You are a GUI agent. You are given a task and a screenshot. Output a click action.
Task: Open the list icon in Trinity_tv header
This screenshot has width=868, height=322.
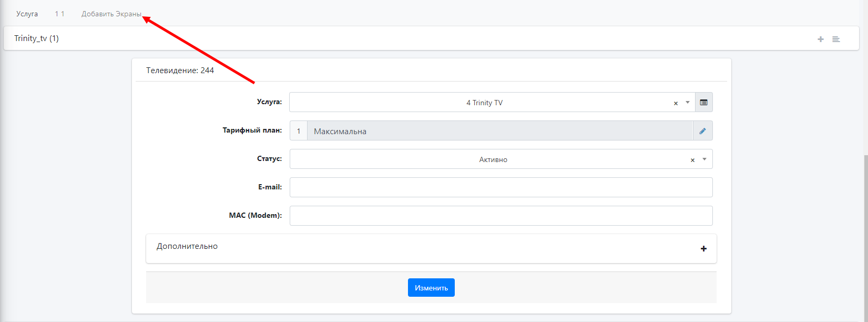tap(836, 39)
